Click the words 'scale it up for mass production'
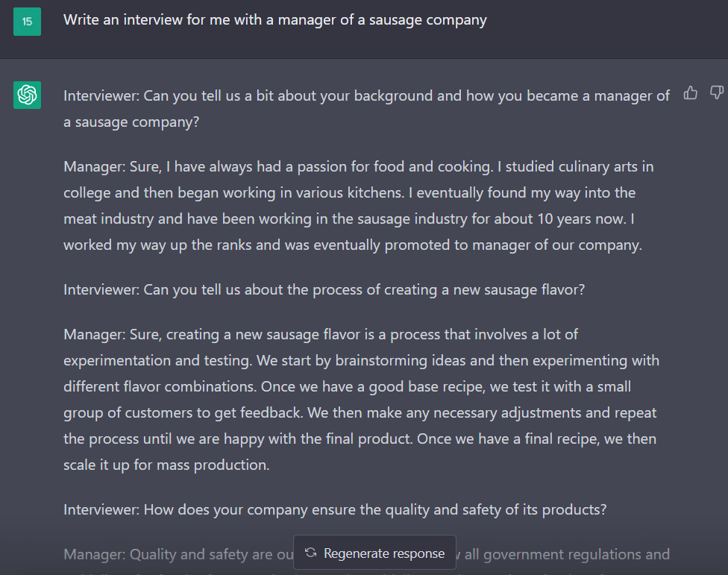Screen dimensions: 728x575 tap(166, 465)
